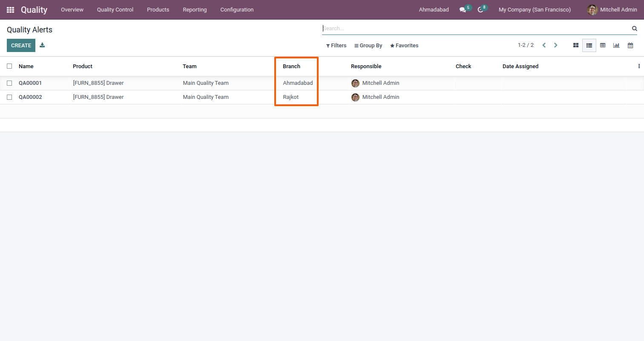
Task: Open the apps grid menu icon
Action: click(10, 10)
